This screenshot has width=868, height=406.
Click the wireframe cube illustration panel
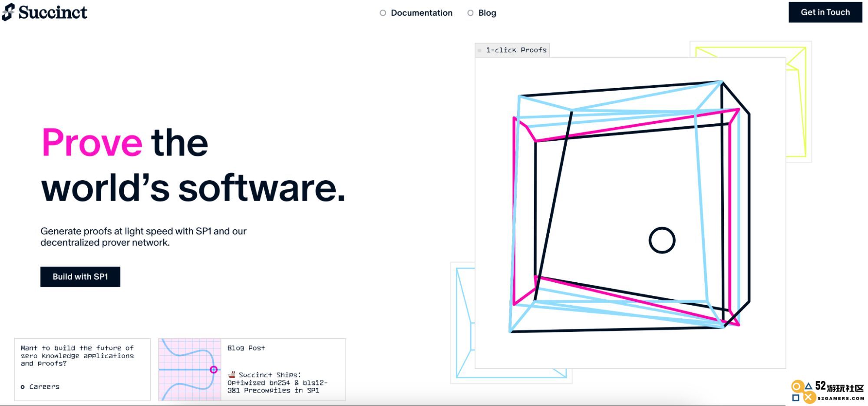(x=630, y=213)
